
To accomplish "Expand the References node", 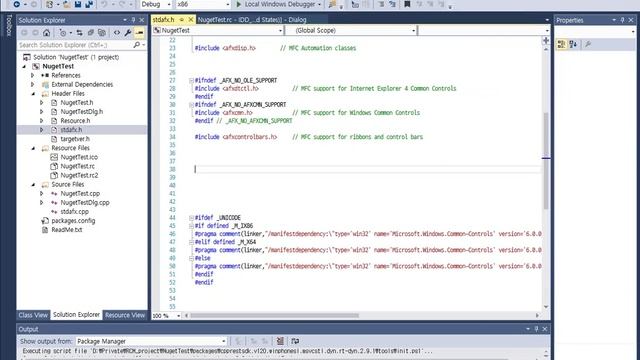I will pyautogui.click(x=33, y=75).
